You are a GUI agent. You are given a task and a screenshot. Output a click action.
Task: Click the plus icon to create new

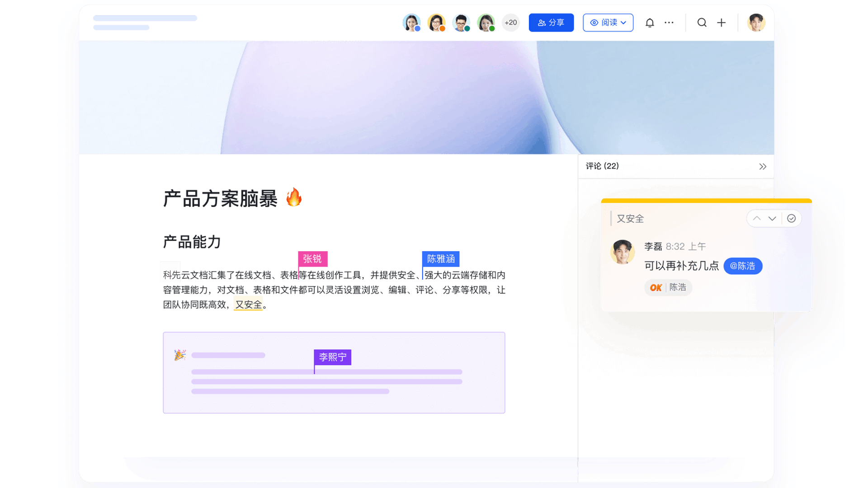point(722,23)
